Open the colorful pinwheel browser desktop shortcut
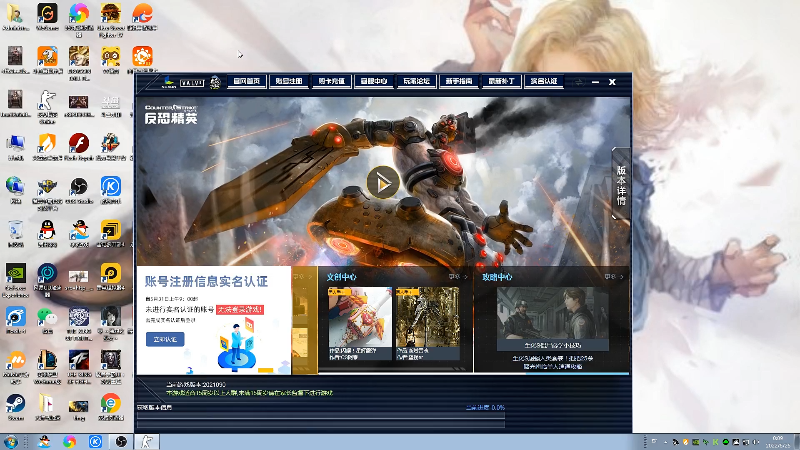The image size is (800, 450). point(79,19)
